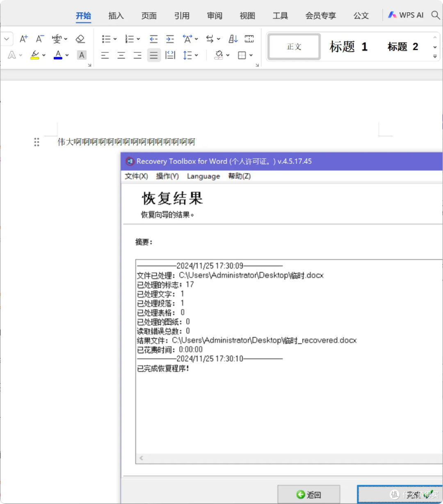
Task: Expand the numbering style dropdown arrow
Action: [138, 39]
